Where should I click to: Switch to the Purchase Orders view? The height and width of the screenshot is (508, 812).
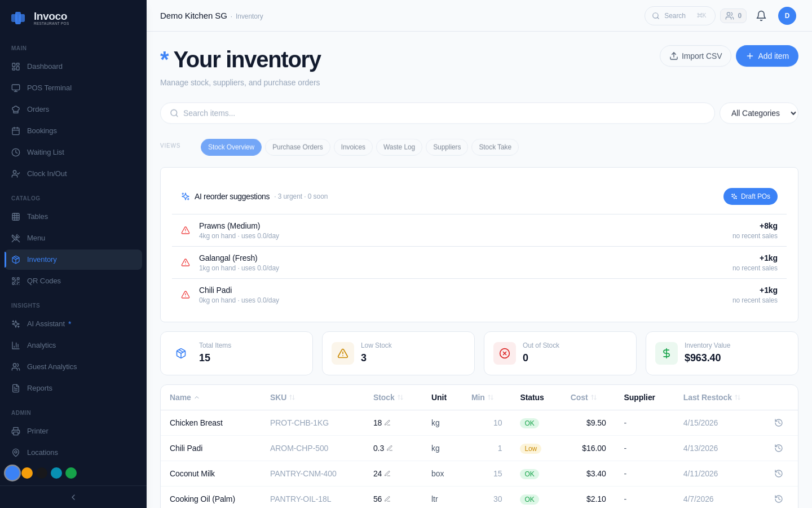(x=297, y=147)
